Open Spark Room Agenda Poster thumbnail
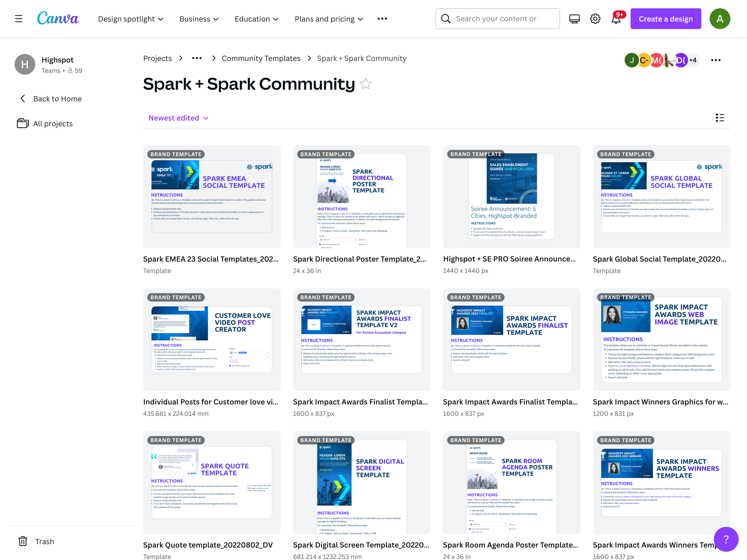The image size is (747, 560). [512, 483]
